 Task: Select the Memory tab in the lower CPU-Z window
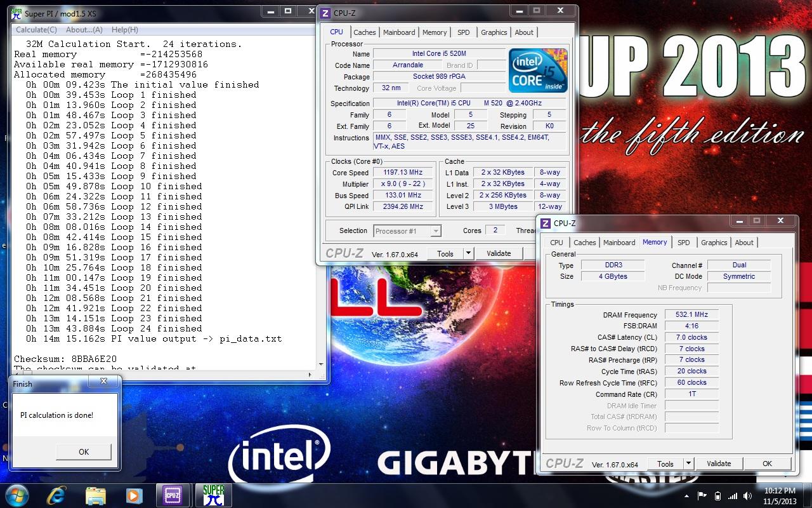pos(655,242)
